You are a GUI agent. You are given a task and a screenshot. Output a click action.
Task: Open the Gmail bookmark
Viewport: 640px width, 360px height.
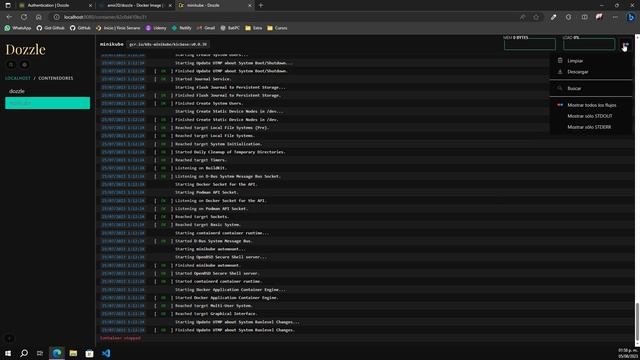(x=206, y=28)
